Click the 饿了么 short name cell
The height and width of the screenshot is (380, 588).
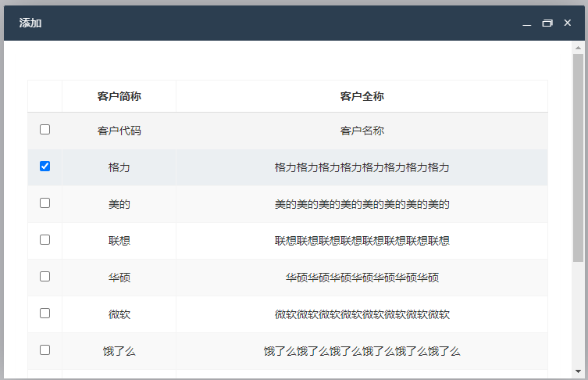(x=119, y=351)
